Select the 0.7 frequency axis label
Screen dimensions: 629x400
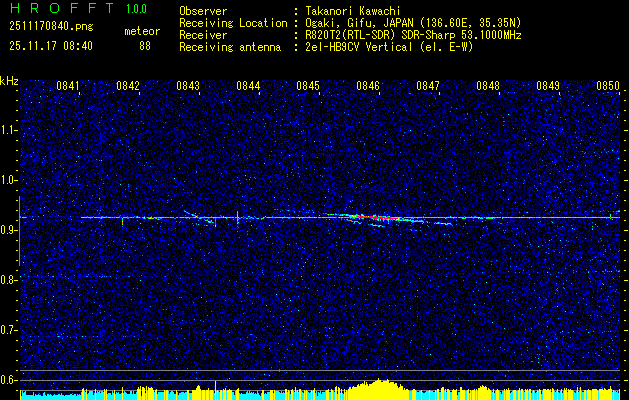pos(9,330)
